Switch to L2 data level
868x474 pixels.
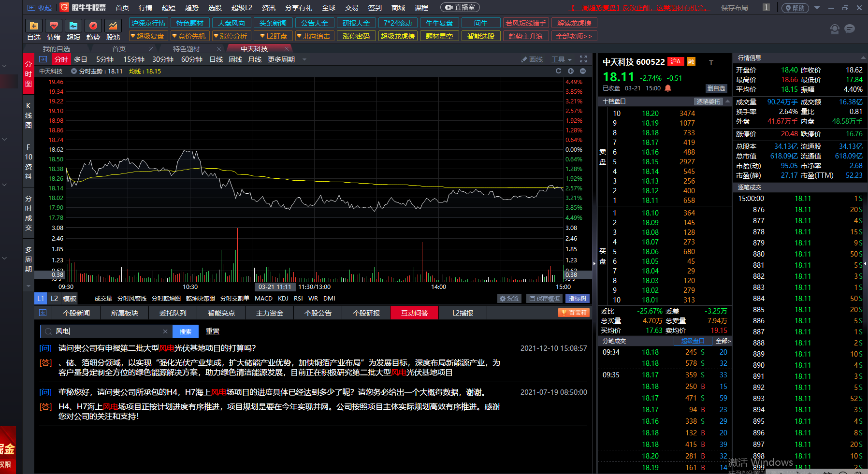coord(54,299)
